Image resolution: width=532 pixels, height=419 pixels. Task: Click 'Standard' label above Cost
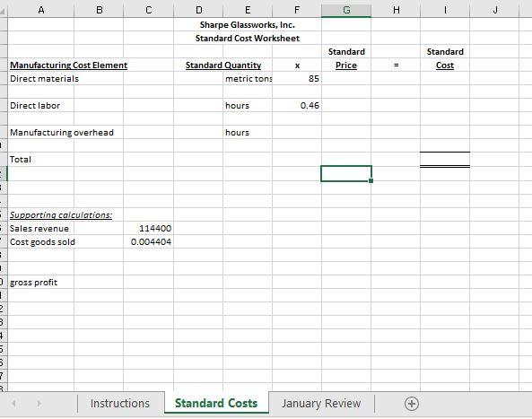[x=445, y=51]
